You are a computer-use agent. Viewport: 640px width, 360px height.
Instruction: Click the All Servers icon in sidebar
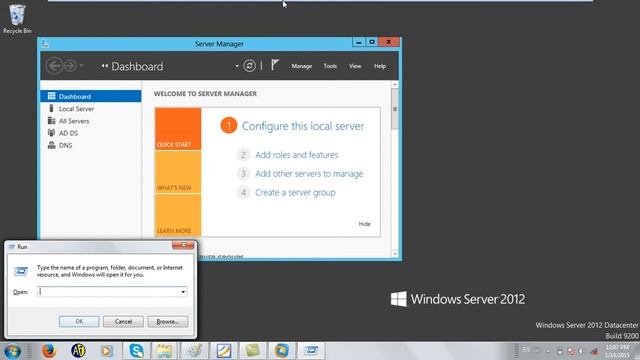pyautogui.click(x=51, y=121)
